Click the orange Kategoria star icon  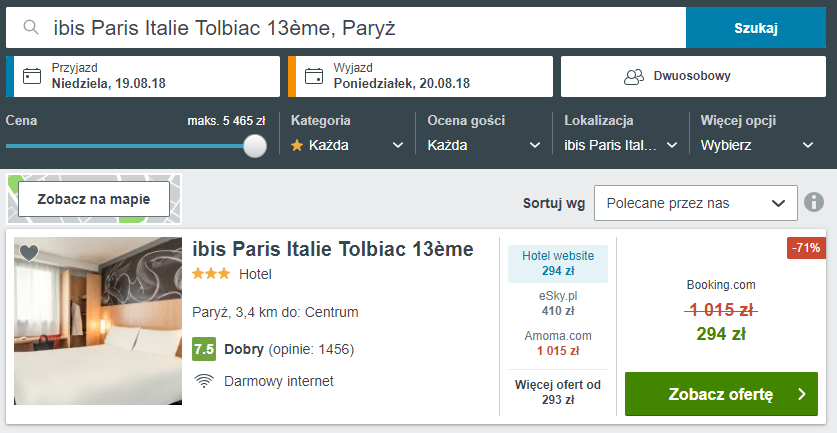pos(297,145)
